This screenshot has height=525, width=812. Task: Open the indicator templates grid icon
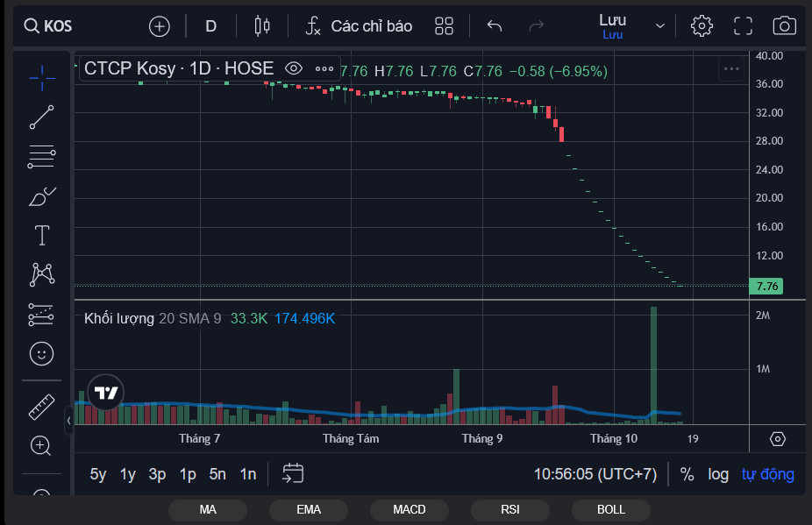(444, 26)
